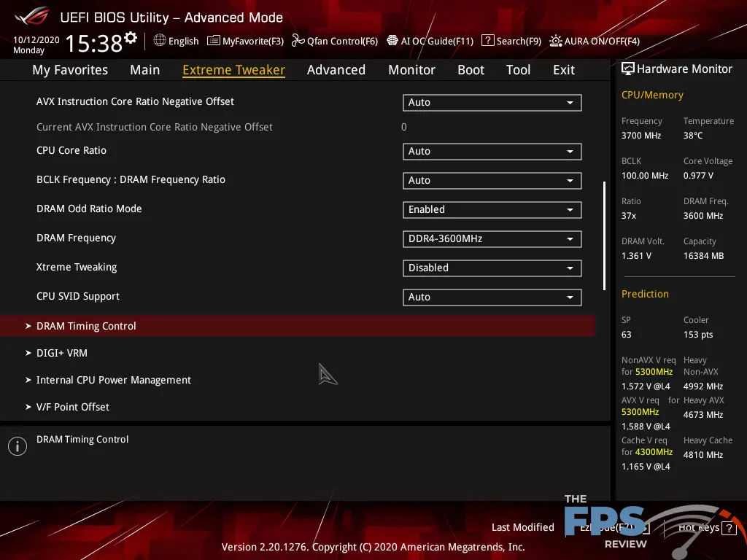747x560 pixels.
Task: Click the 4300MHz cache frequency text
Action: (x=654, y=452)
